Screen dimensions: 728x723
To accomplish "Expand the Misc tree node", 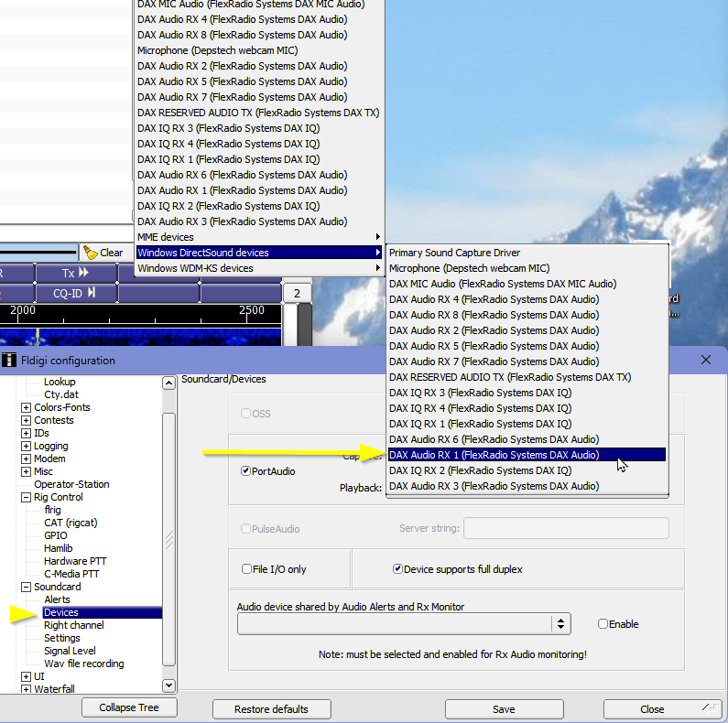I will coord(26,471).
